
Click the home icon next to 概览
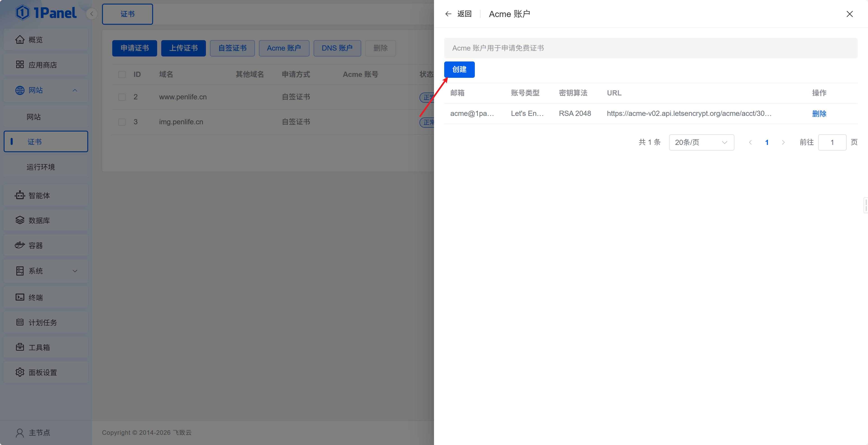click(20, 40)
